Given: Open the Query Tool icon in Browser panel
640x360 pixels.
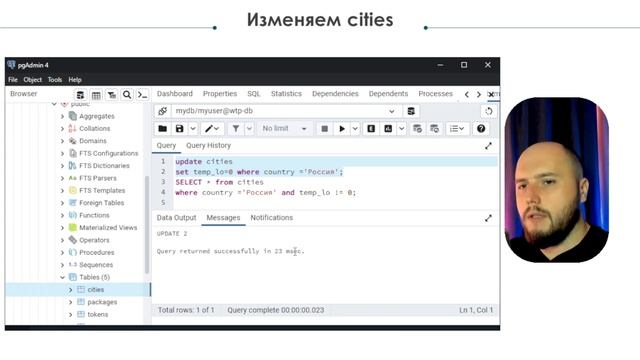Looking at the screenshot, I should tap(80, 95).
